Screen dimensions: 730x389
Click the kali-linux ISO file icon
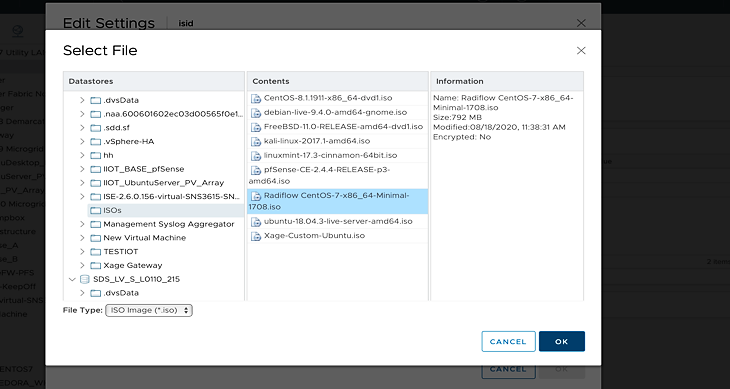pyautogui.click(x=256, y=141)
